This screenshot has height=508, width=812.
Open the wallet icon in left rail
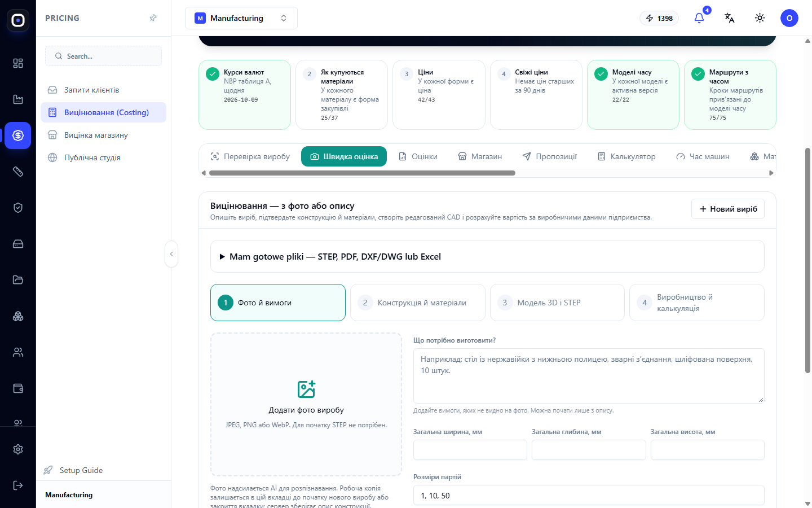[18, 388]
